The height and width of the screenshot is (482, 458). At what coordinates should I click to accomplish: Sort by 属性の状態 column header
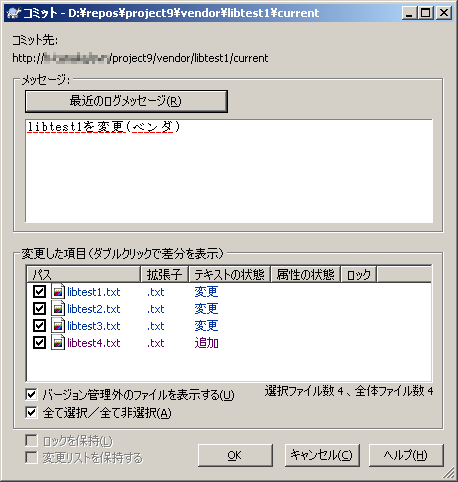306,274
